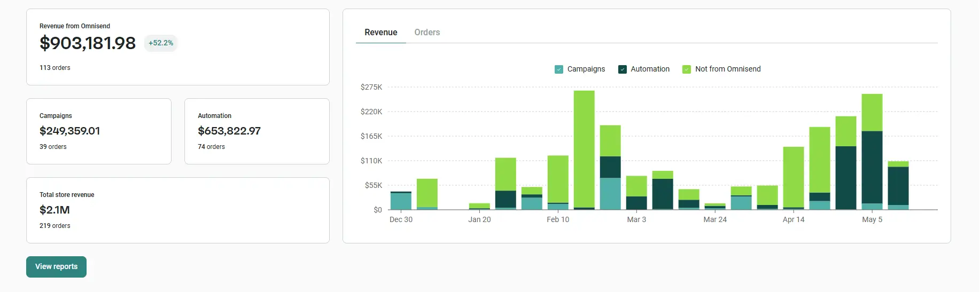Click the Feb 10 axis label

click(x=558, y=219)
